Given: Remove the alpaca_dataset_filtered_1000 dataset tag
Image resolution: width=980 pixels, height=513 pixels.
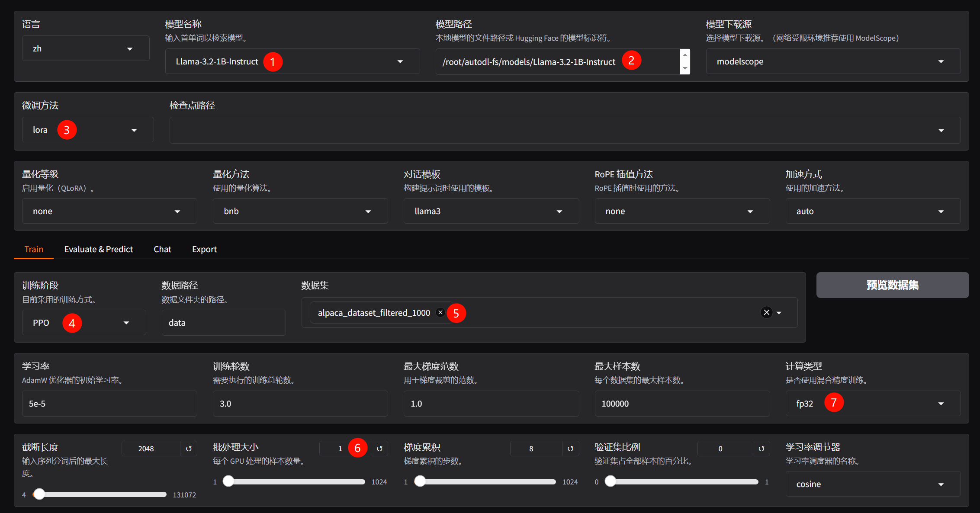Looking at the screenshot, I should pyautogui.click(x=440, y=312).
